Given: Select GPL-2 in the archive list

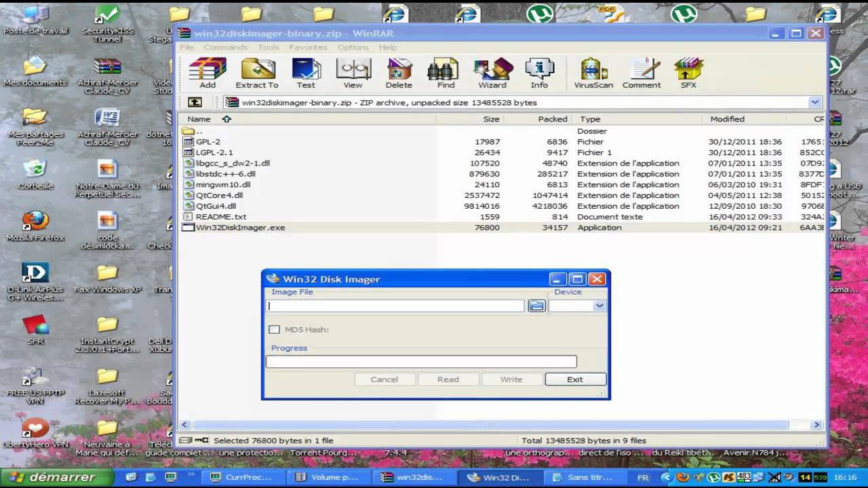Looking at the screenshot, I should [x=502, y=142].
